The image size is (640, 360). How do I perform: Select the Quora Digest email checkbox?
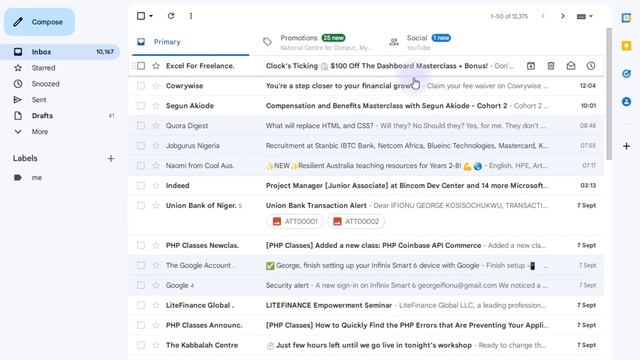click(x=141, y=126)
